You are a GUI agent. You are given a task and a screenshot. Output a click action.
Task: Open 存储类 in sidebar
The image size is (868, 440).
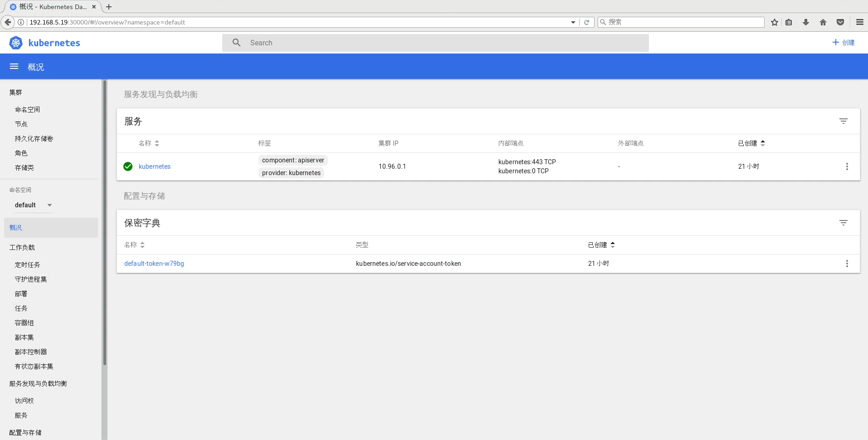pyautogui.click(x=24, y=168)
